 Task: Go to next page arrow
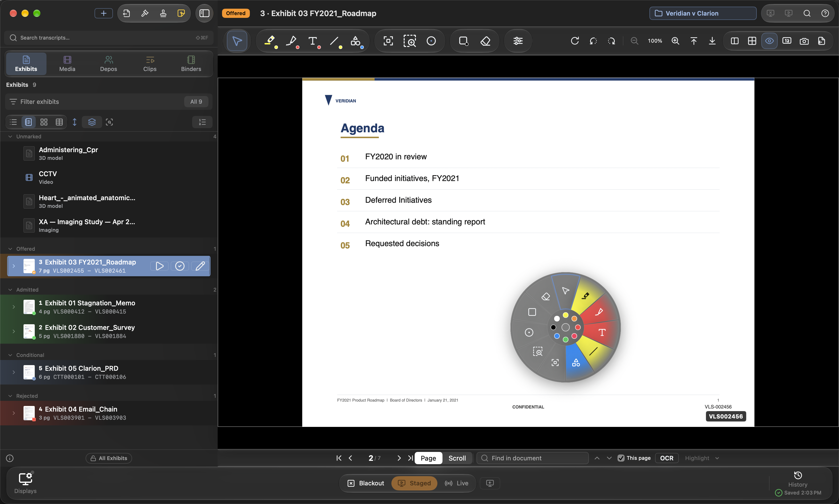tap(399, 458)
